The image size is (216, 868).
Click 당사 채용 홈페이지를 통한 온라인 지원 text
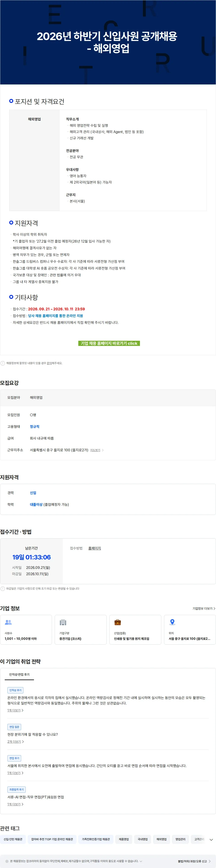click(x=55, y=315)
